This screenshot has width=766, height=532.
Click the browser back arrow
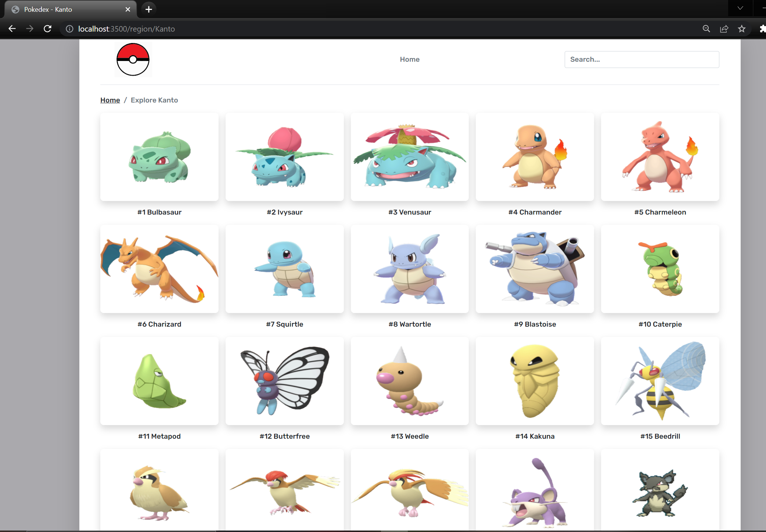tap(12, 29)
